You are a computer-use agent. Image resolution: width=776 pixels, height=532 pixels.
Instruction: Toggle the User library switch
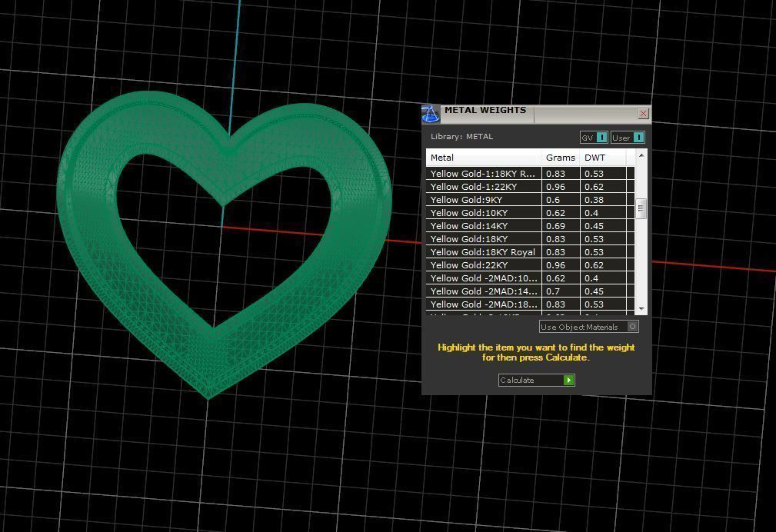pyautogui.click(x=628, y=138)
